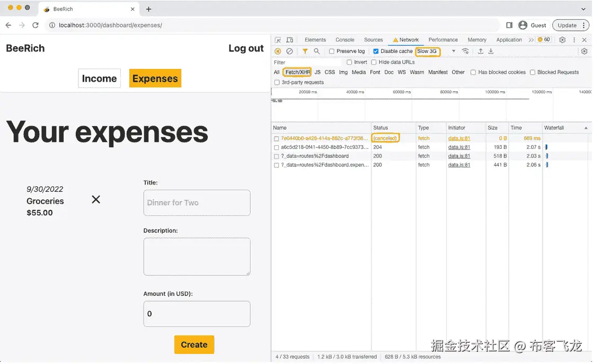This screenshot has width=593, height=364.
Task: Export the network log as HAR
Action: [x=491, y=51]
